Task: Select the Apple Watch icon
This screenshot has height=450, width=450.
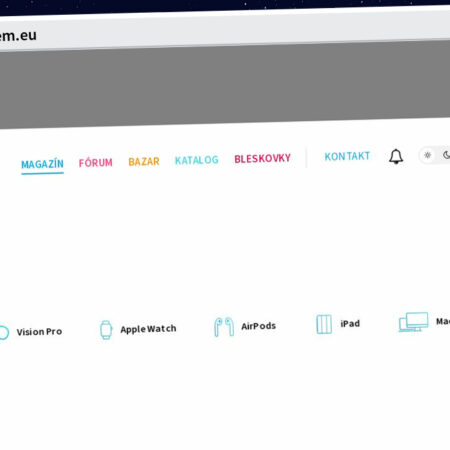Action: [106, 330]
